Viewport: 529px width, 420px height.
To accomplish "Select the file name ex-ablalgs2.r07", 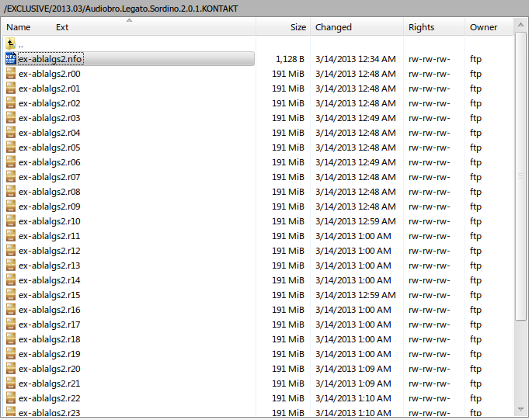I will click(x=50, y=177).
